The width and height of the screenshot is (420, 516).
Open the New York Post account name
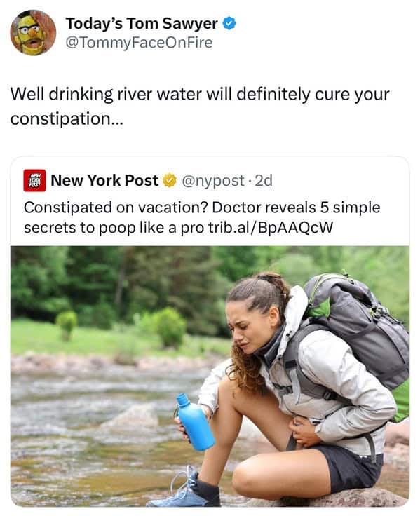click(x=104, y=180)
